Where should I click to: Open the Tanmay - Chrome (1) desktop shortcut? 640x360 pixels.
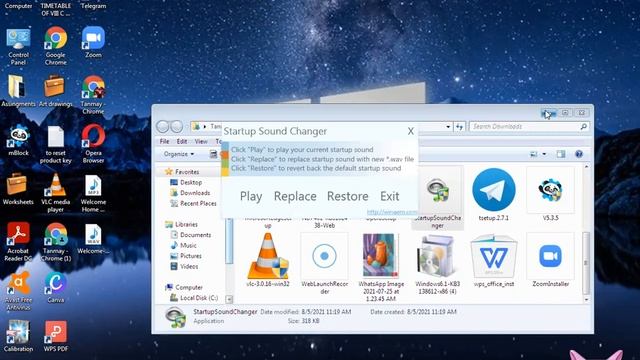click(x=56, y=242)
